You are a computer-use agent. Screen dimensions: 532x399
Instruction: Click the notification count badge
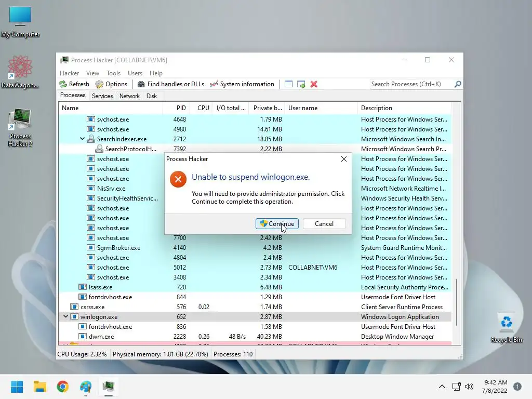tap(517, 387)
